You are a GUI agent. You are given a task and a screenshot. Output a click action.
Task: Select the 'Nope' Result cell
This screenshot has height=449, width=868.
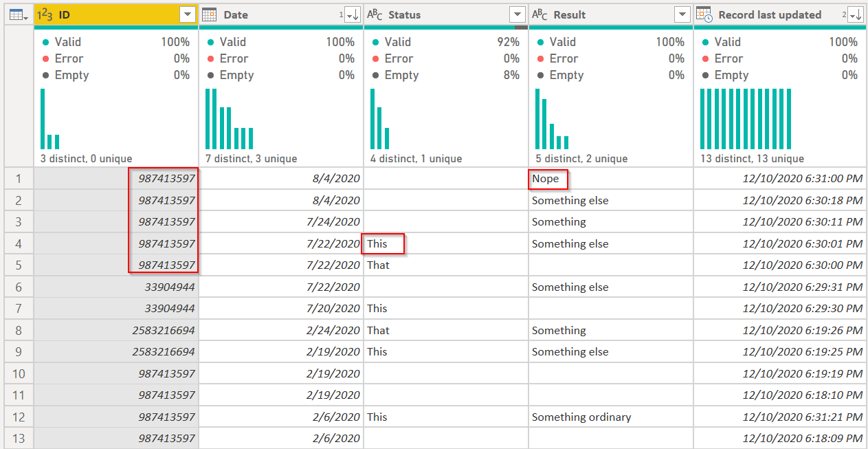click(611, 179)
